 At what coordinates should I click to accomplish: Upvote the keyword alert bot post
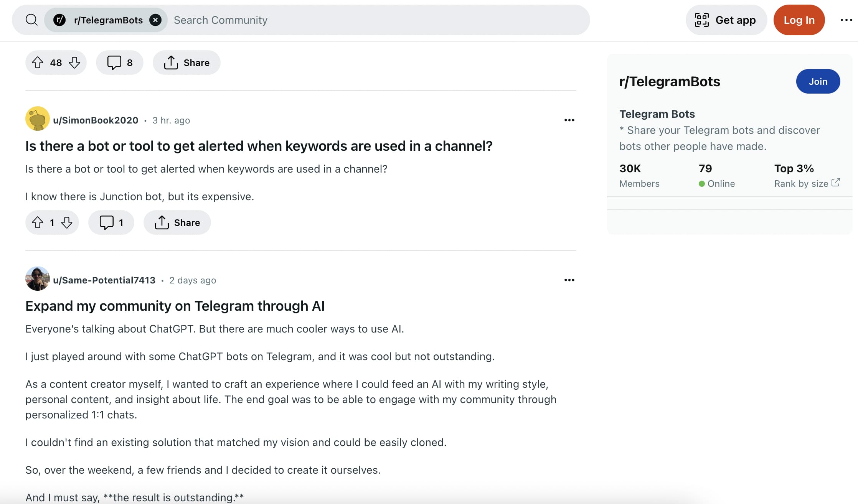(38, 222)
